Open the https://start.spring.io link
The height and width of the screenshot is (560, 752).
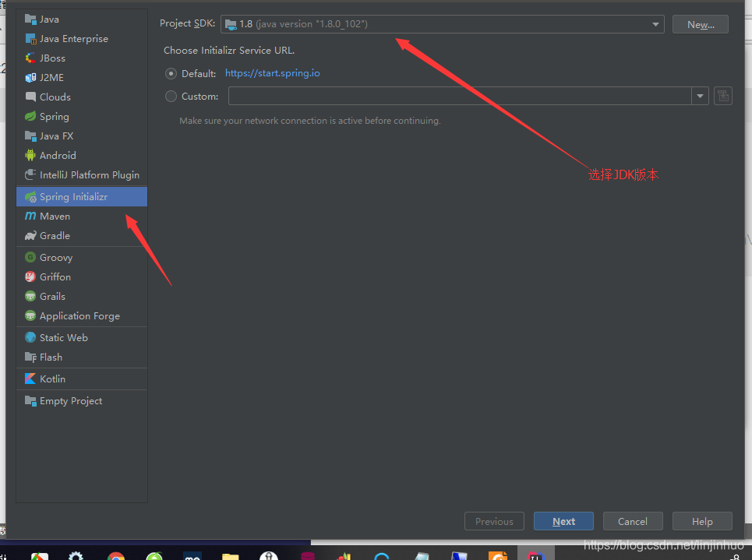273,73
